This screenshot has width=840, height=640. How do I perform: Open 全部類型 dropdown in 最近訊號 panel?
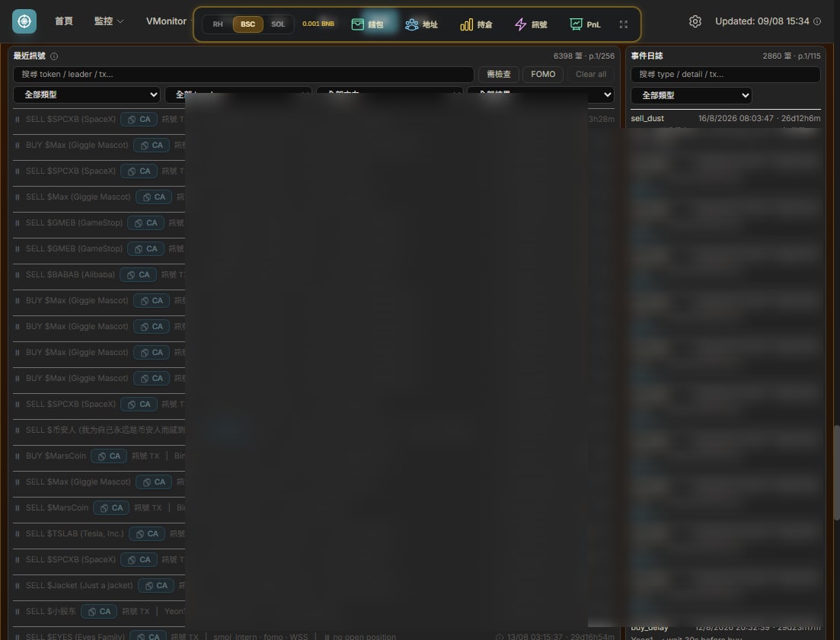coord(88,95)
